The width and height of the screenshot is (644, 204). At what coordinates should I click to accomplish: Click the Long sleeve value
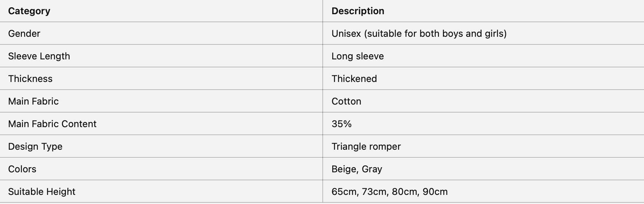357,56
